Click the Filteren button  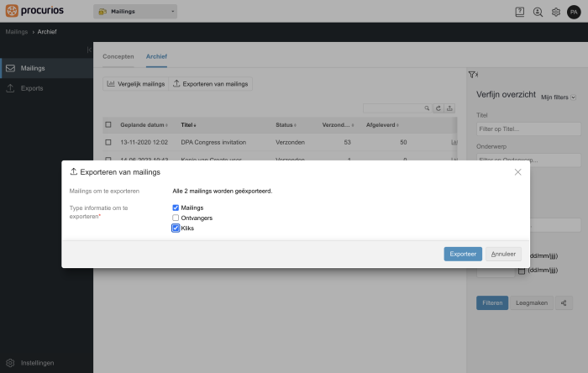point(492,303)
